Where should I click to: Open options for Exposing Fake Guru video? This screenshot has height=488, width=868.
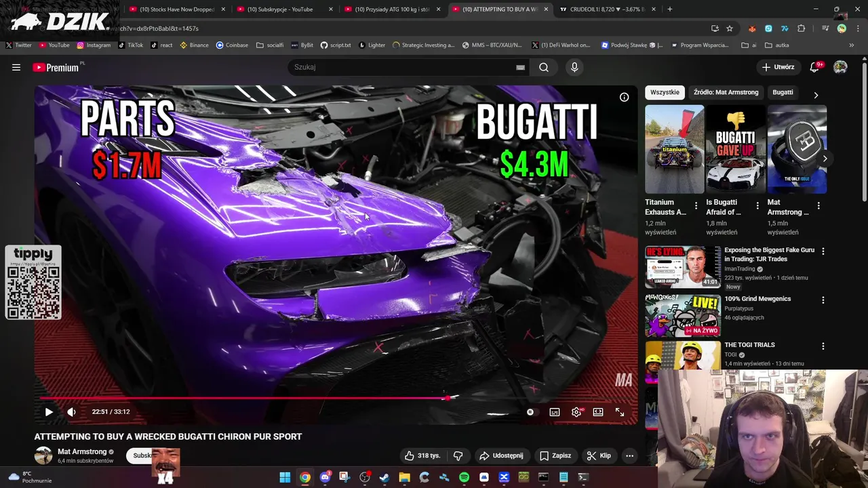click(823, 251)
